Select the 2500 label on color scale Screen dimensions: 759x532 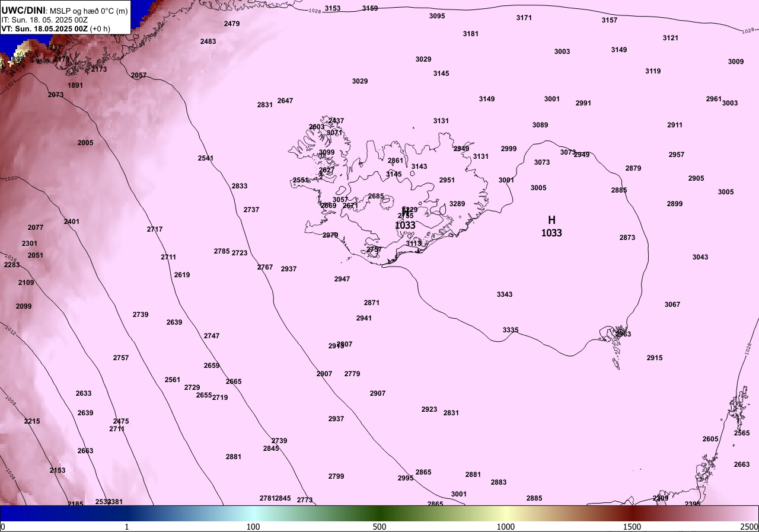(x=750, y=527)
